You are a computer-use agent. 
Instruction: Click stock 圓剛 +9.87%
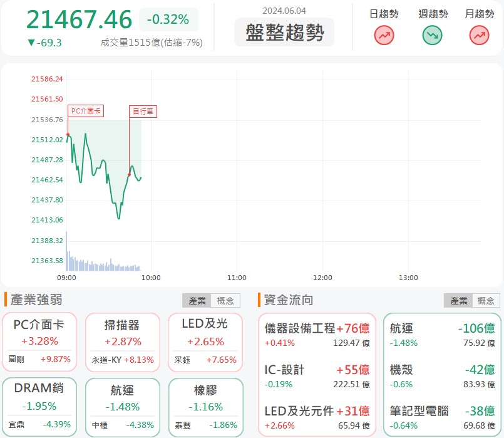(x=39, y=359)
